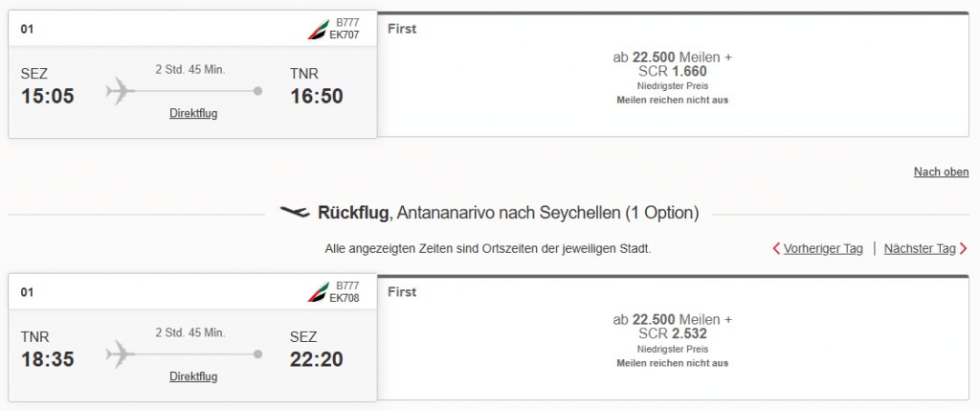
Task: Click the Emirates logo beside EK708
Action: tap(316, 293)
